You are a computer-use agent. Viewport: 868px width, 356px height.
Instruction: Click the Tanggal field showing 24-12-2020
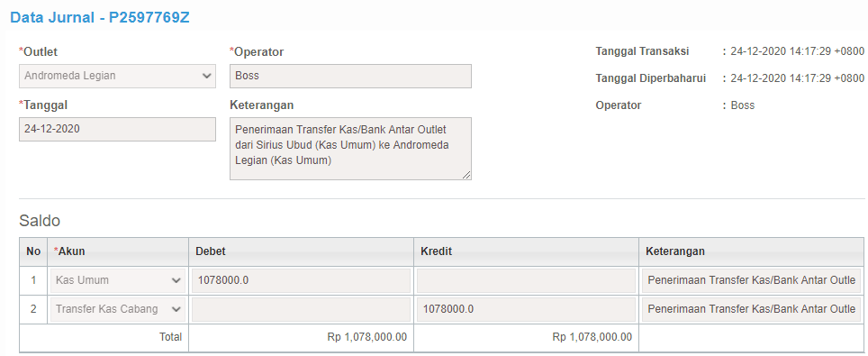(x=117, y=129)
